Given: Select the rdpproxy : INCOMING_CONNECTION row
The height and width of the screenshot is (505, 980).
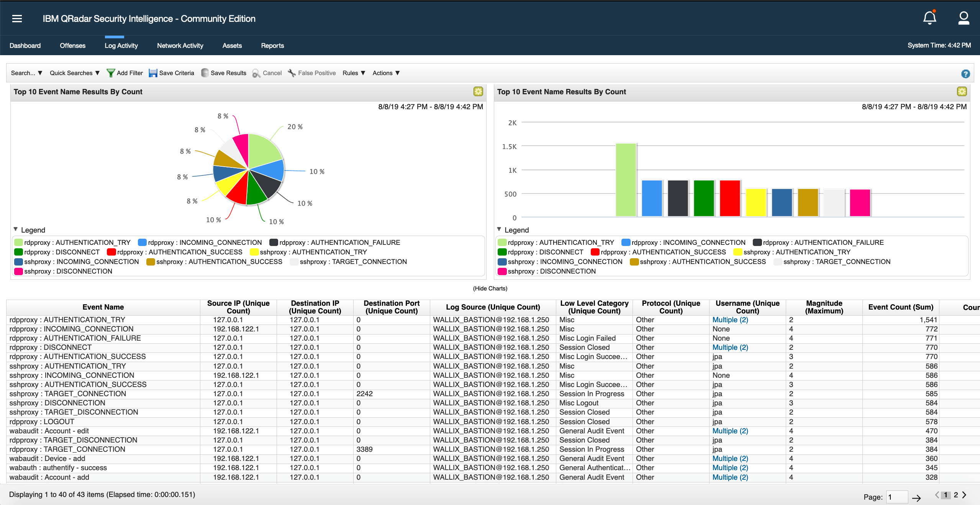Looking at the screenshot, I should click(x=493, y=329).
